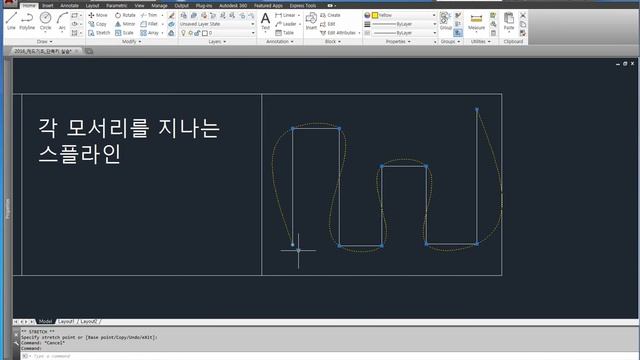The height and width of the screenshot is (360, 640).
Task: Click the Leader tool
Action: click(286, 24)
